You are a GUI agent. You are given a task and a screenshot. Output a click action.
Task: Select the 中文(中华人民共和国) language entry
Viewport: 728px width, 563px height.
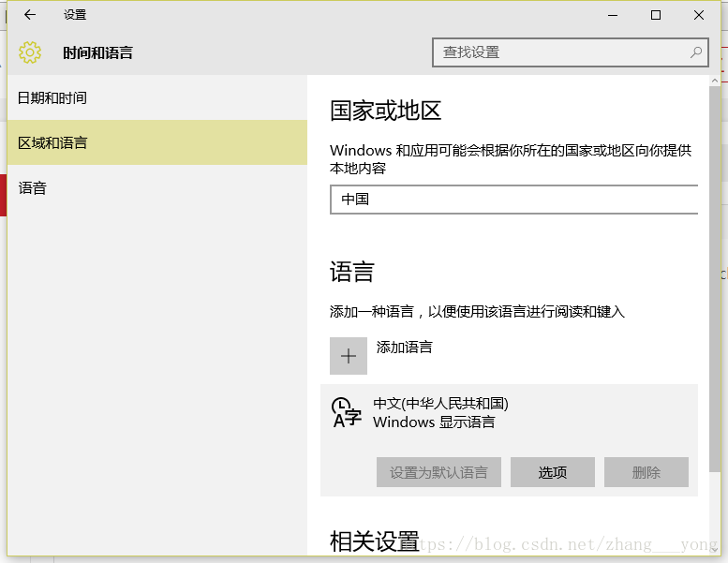(509, 440)
